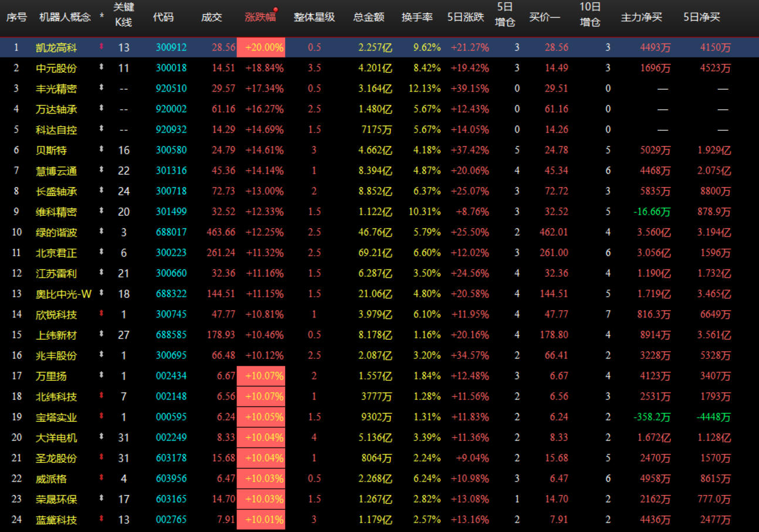759x532 pixels.
Task: Click the marker icon in 凯龙高科 row
Action: (x=101, y=47)
